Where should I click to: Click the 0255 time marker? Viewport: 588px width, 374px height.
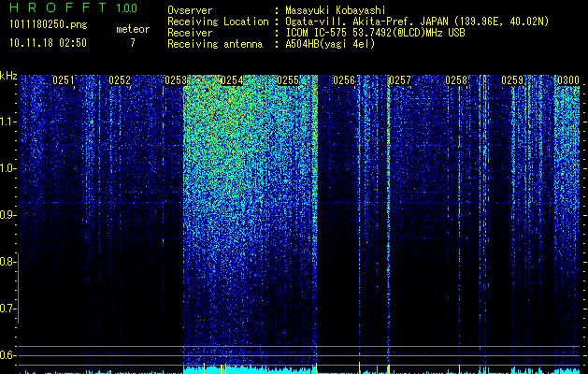click(x=288, y=80)
